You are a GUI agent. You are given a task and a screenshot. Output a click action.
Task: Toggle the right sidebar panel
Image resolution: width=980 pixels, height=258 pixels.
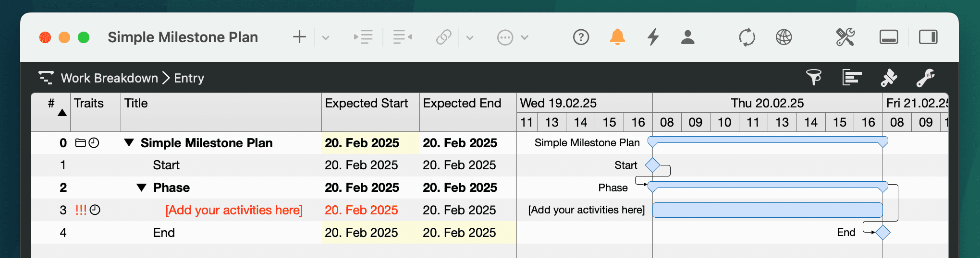[928, 37]
